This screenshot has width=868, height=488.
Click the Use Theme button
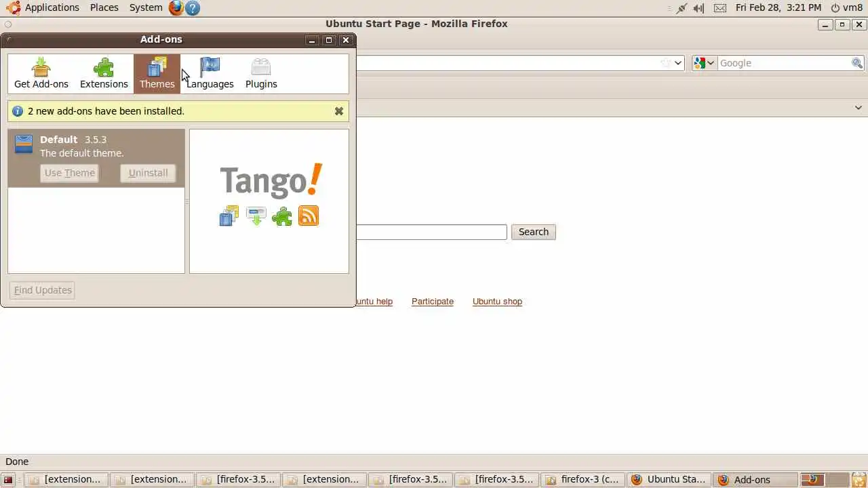[x=70, y=173]
